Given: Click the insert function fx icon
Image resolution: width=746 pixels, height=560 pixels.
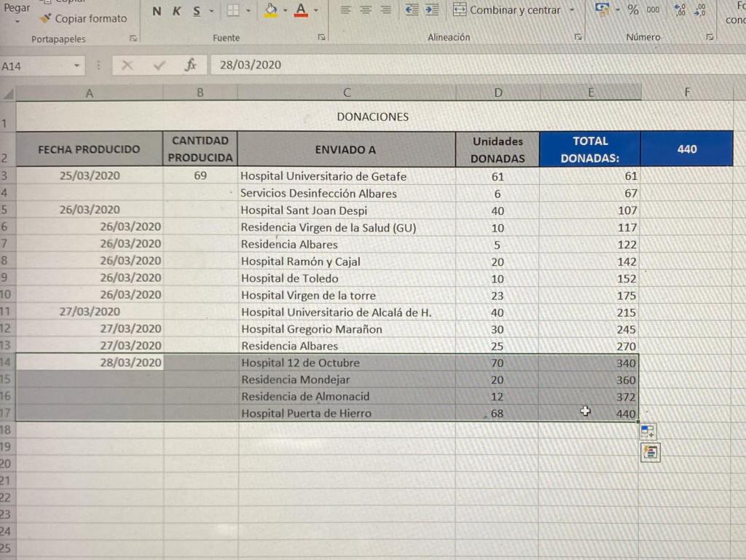Looking at the screenshot, I should [191, 65].
